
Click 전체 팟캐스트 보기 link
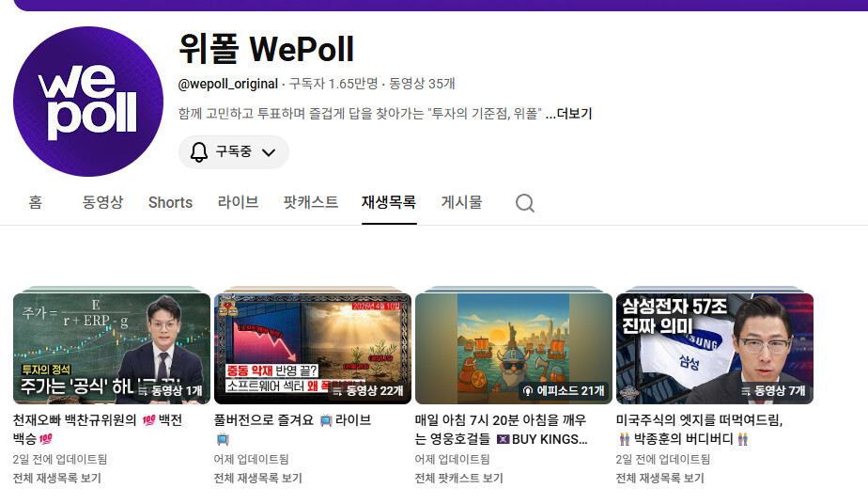(459, 478)
